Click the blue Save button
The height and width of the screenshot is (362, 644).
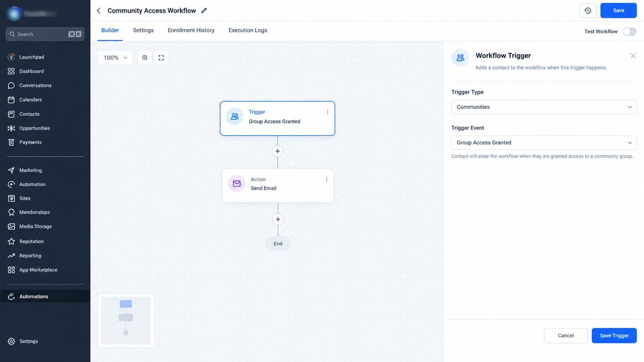[x=618, y=10]
